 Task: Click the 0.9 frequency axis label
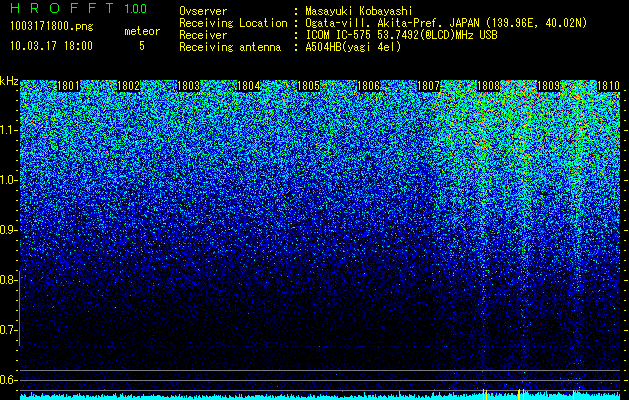pyautogui.click(x=9, y=230)
